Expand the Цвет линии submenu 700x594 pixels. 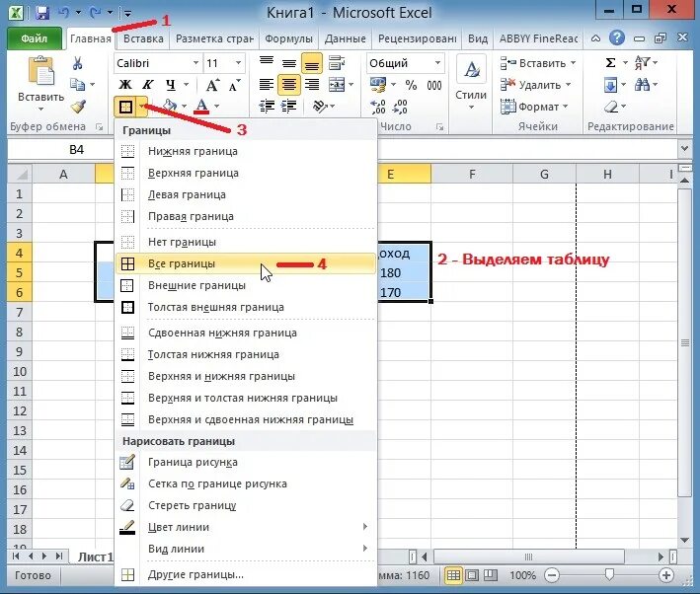coord(246,527)
